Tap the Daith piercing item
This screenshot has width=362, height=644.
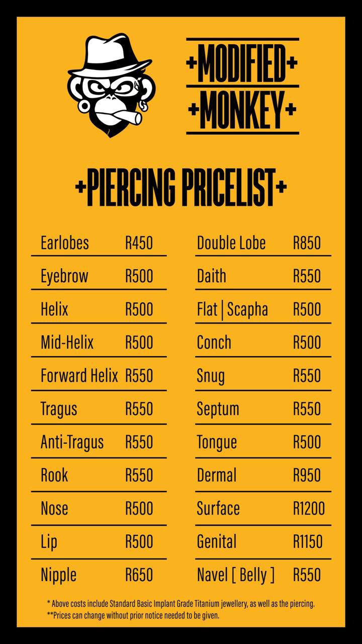(x=212, y=276)
